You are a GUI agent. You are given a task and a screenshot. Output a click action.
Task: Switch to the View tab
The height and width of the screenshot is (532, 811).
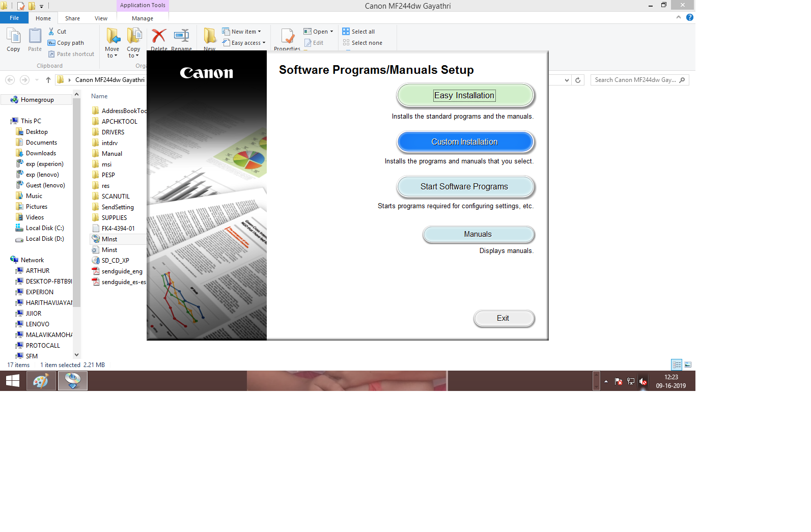point(101,18)
